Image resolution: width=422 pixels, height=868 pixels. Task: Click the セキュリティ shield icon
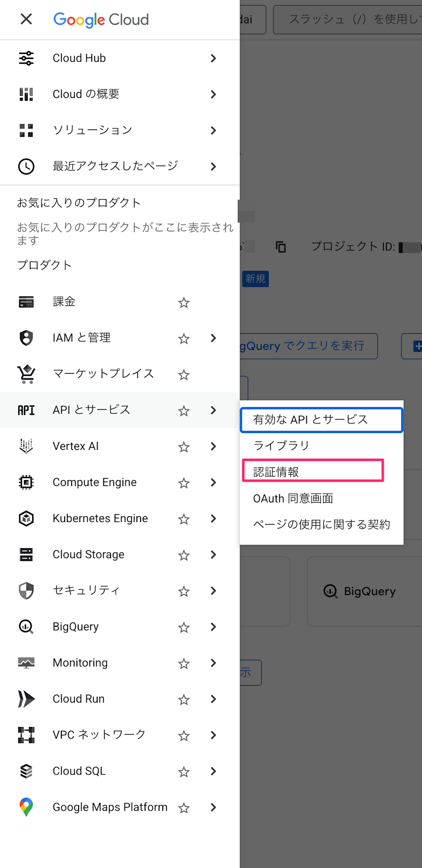26,590
